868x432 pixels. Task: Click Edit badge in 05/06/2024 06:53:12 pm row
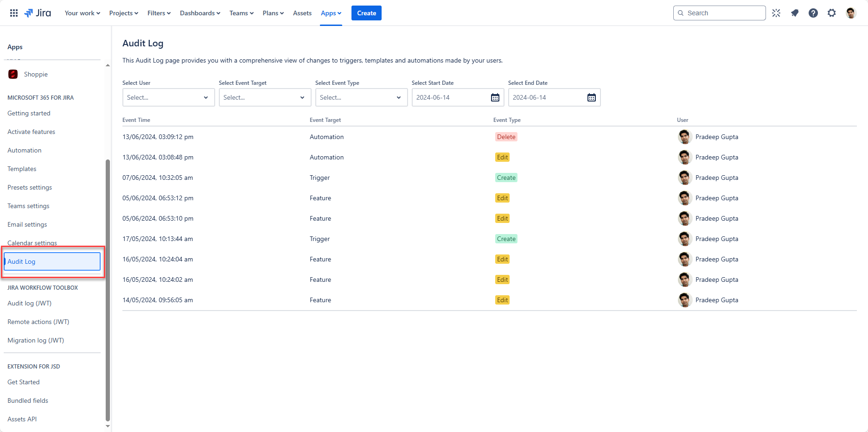[502, 198]
